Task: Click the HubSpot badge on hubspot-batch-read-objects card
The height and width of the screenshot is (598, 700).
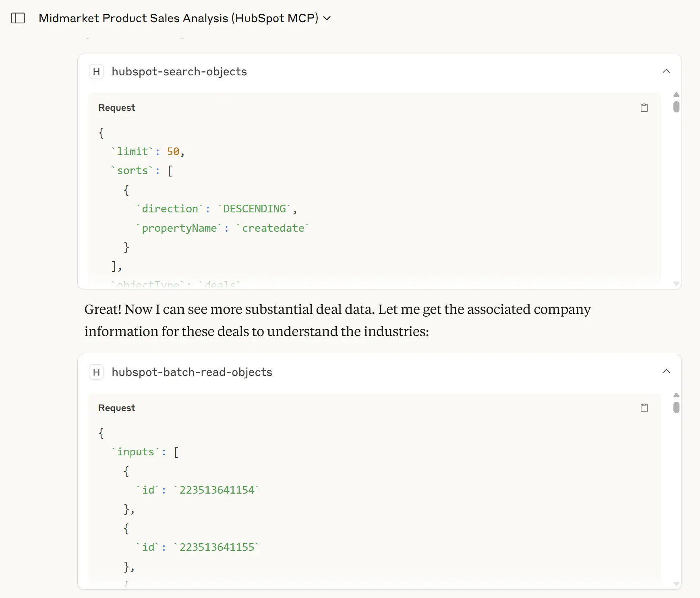Action: [96, 372]
